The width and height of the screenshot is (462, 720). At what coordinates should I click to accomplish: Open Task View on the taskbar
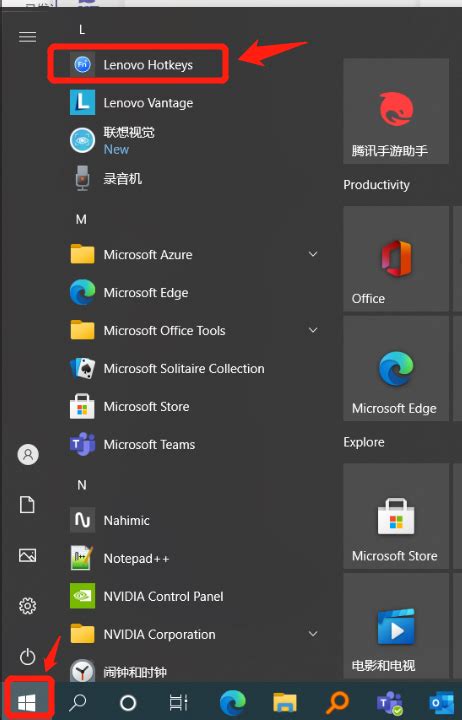(x=178, y=702)
